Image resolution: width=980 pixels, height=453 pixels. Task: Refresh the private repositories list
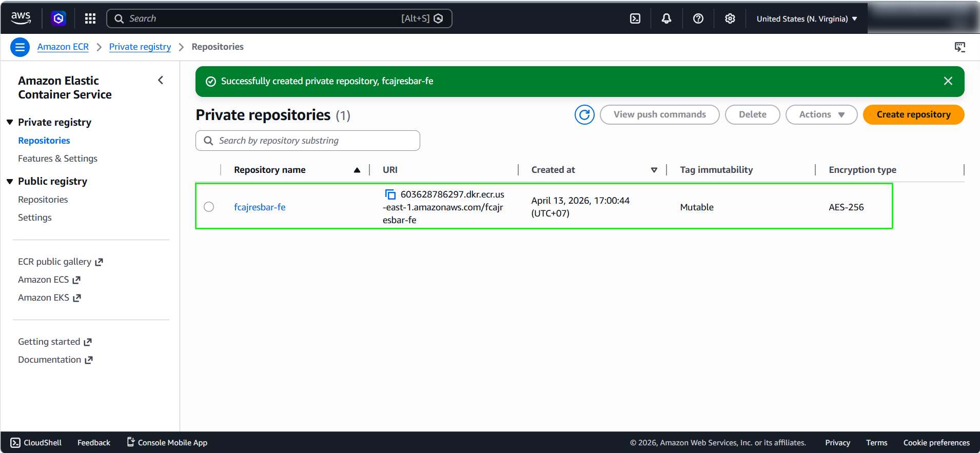tap(584, 114)
